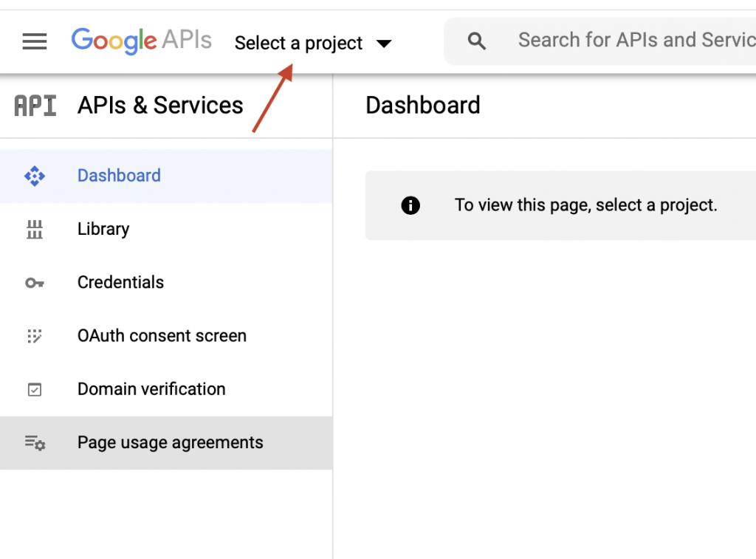
Task: Select Page usage agreements
Action: click(x=166, y=443)
